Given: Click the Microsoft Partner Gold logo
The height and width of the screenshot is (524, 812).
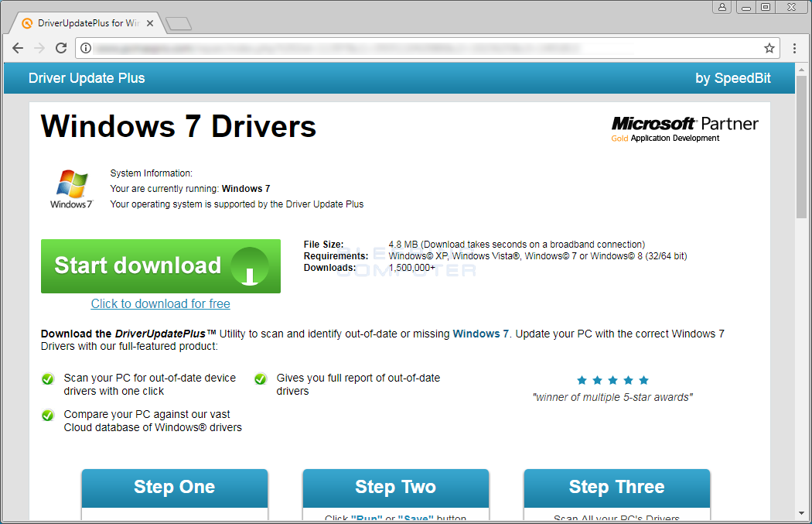Looking at the screenshot, I should coord(684,129).
